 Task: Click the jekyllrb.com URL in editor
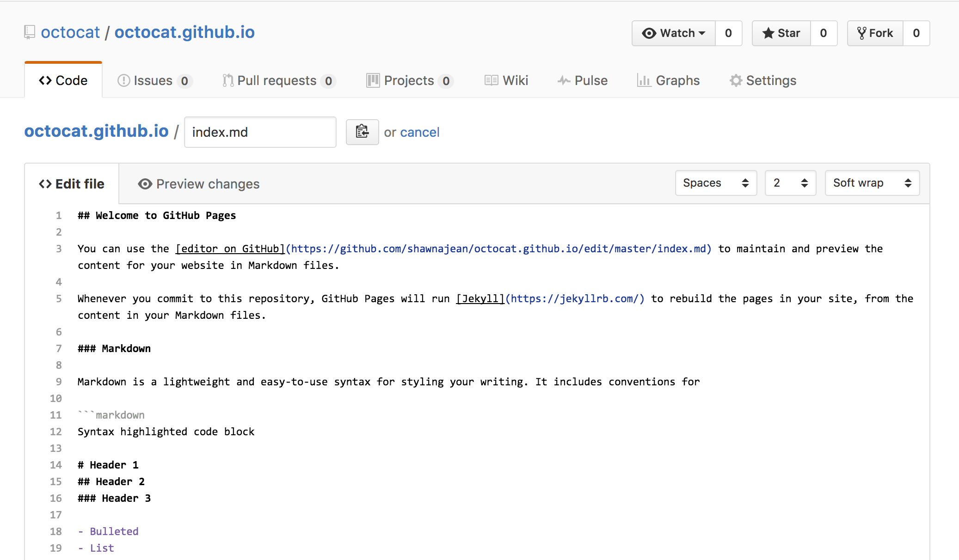[575, 298]
